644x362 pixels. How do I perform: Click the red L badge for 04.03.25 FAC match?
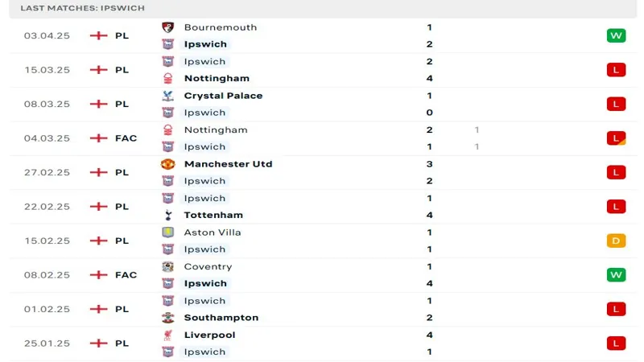click(x=616, y=138)
